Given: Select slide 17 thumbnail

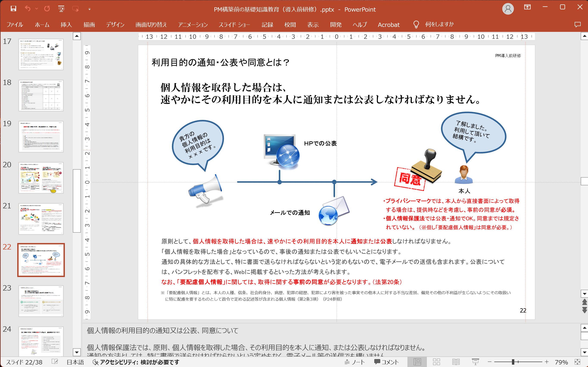Looking at the screenshot, I should [41, 54].
